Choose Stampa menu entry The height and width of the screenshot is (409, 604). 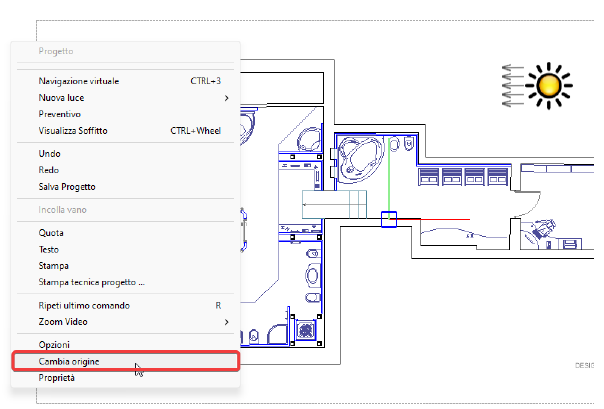(126, 266)
